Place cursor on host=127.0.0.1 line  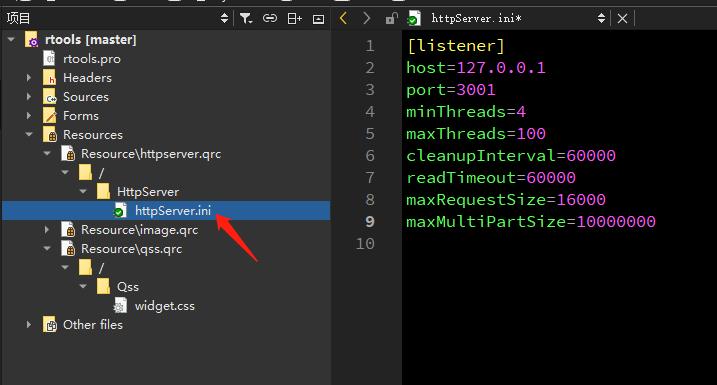click(x=476, y=68)
